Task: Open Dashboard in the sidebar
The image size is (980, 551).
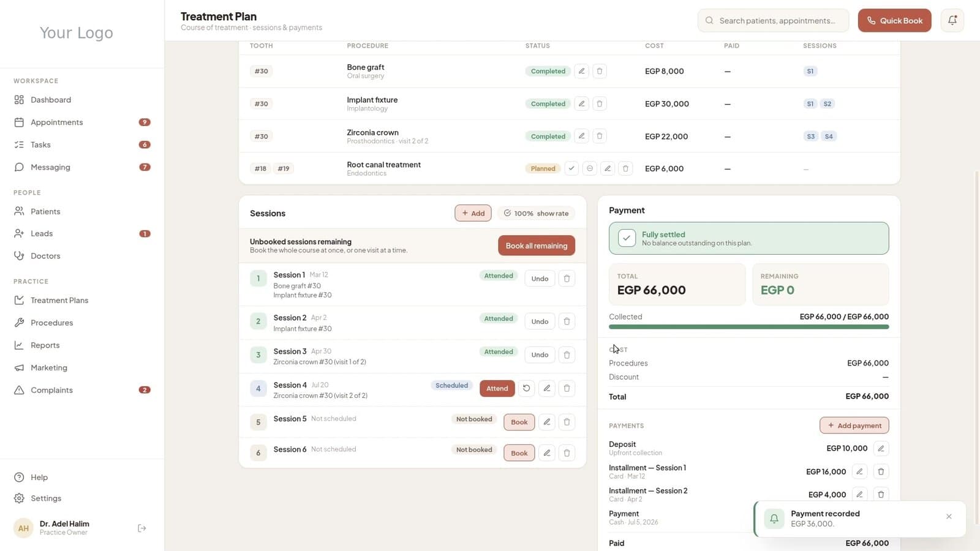Action: tap(82, 100)
